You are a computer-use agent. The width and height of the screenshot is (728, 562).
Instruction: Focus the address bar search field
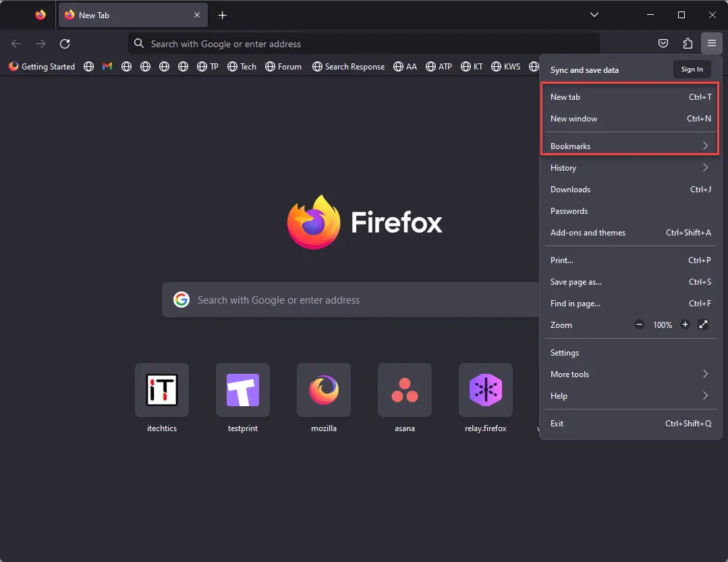point(364,44)
